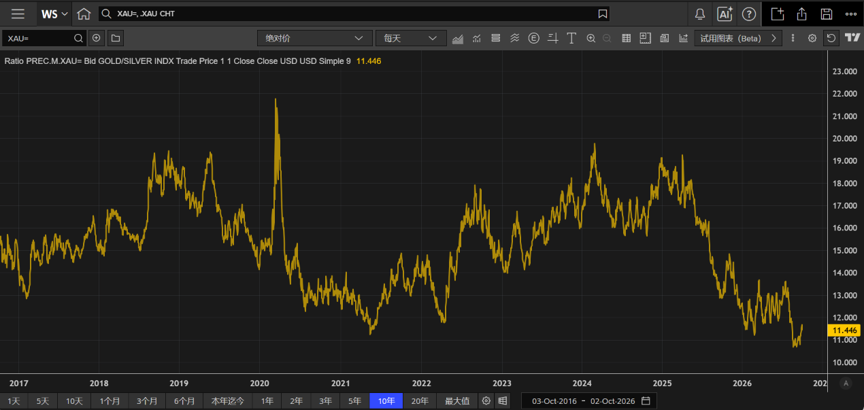Select the 20年 time range tab
864x410 pixels.
coord(420,401)
